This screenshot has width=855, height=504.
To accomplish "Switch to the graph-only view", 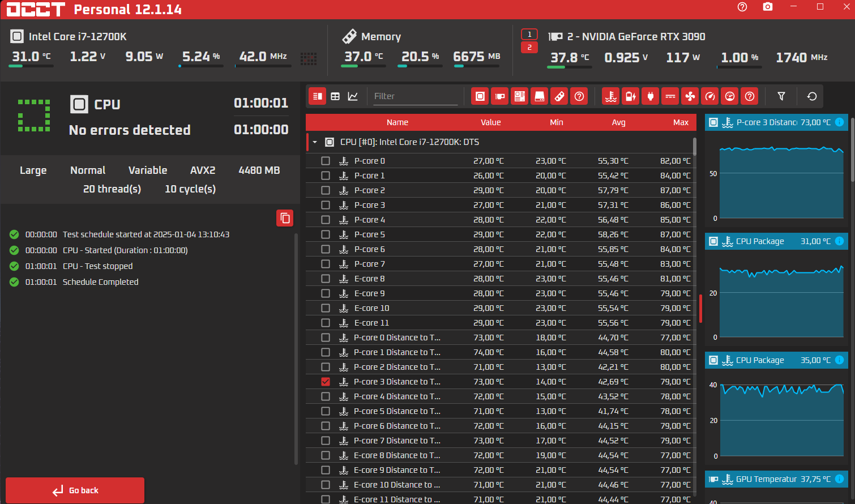I will (x=353, y=96).
